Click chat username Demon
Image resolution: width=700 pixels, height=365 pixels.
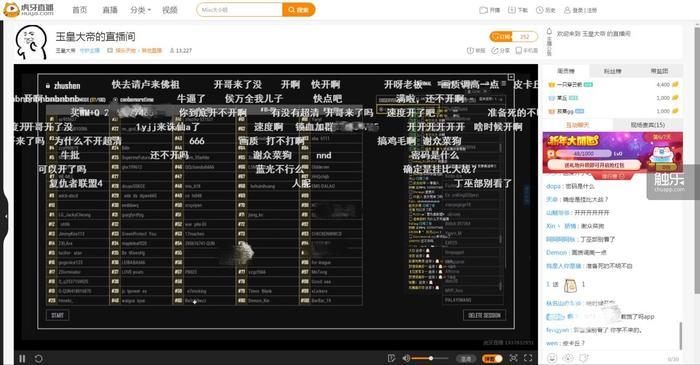(556, 253)
